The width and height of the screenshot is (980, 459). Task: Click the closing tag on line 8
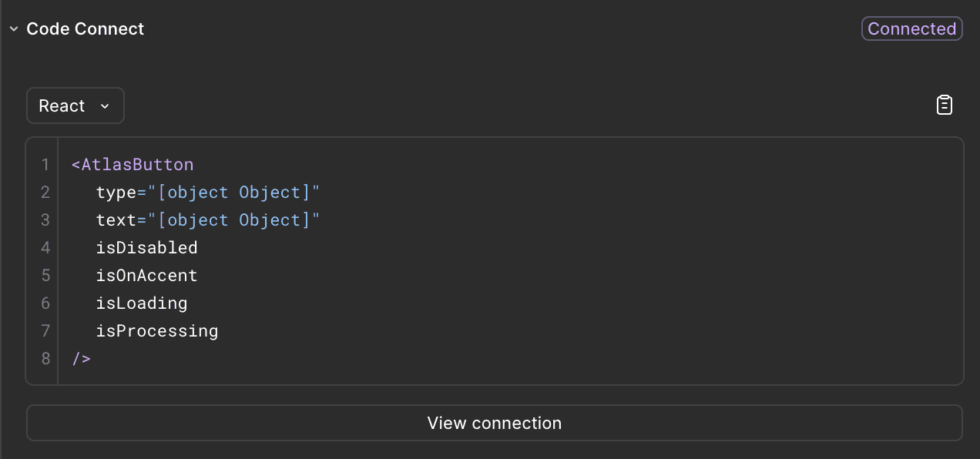[80, 358]
